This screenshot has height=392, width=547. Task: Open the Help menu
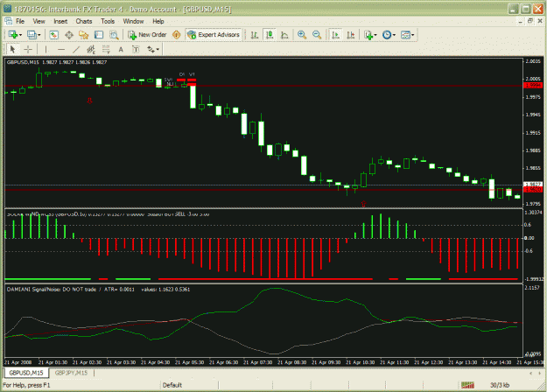pos(158,21)
